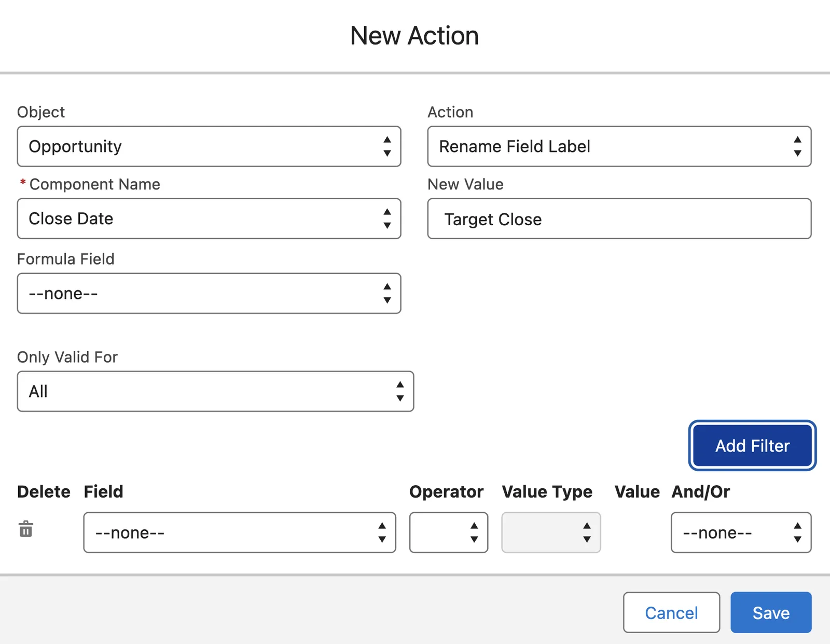Click the Field column header

point(104,491)
